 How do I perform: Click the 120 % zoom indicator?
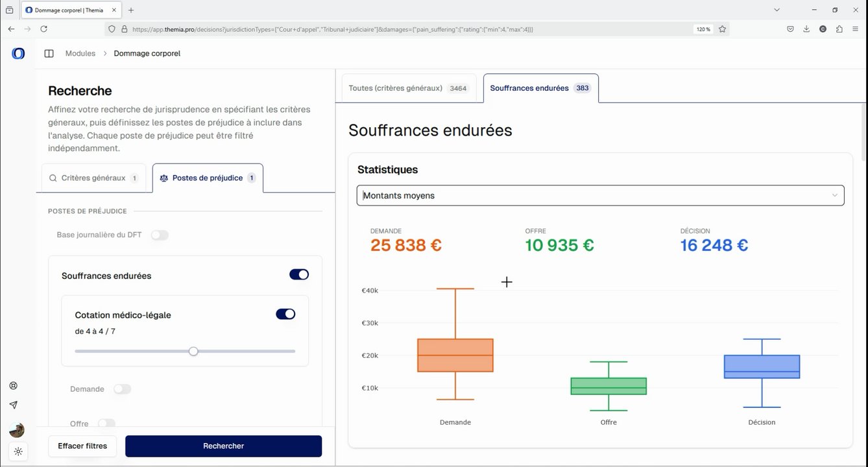click(x=703, y=29)
